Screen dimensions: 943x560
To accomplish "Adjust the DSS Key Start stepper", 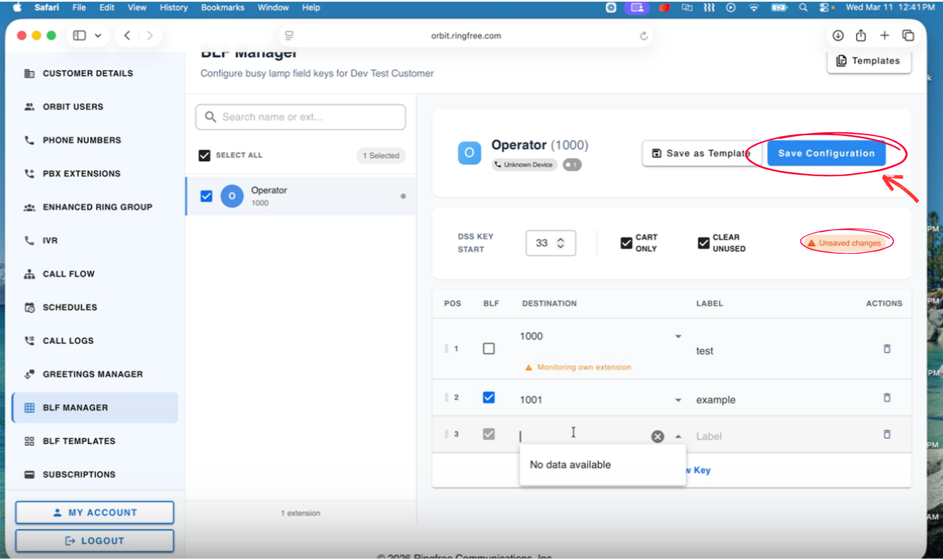I will (560, 243).
